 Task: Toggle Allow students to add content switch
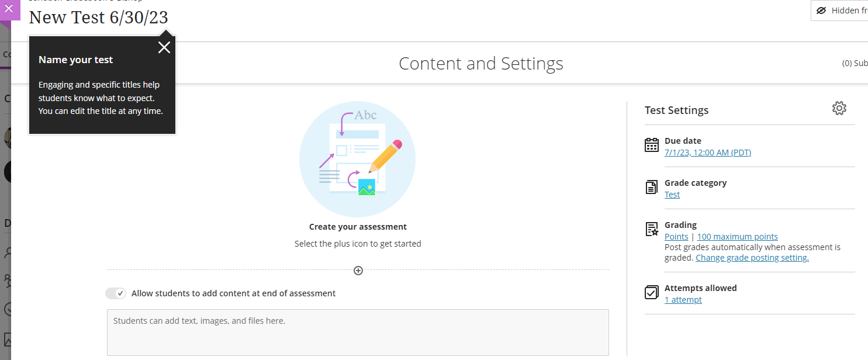pyautogui.click(x=116, y=293)
